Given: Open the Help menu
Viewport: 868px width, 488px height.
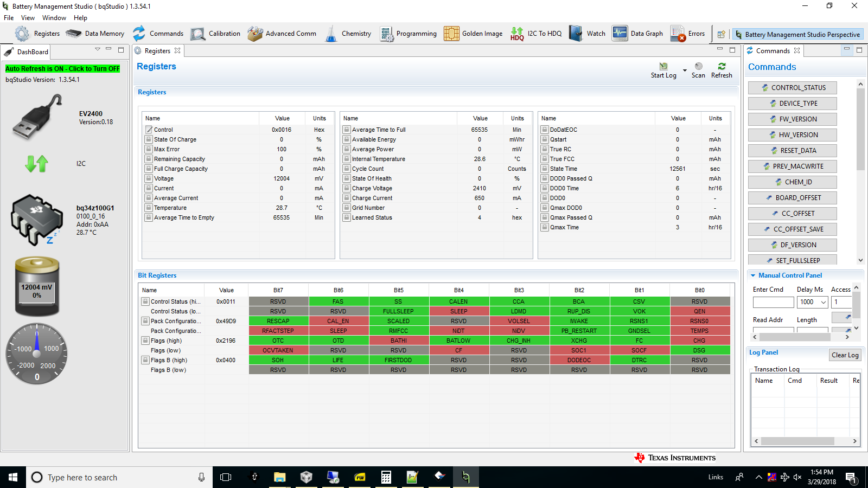Looking at the screenshot, I should tap(80, 18).
